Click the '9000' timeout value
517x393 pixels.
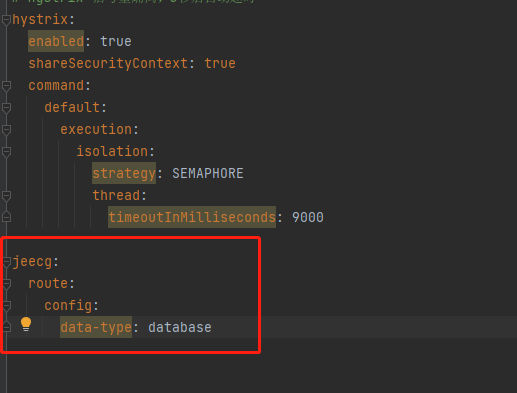[x=308, y=217]
